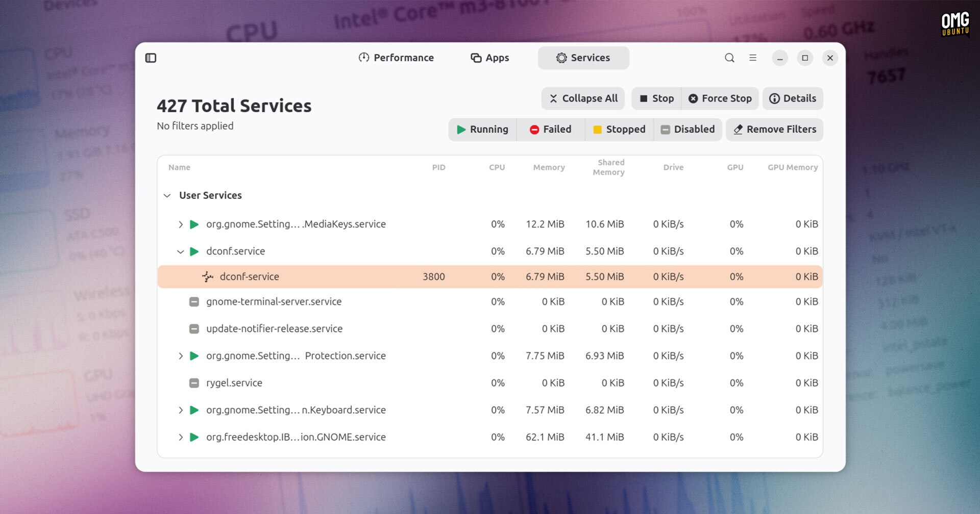Switch to the Performance tab
Viewport: 980px width, 514px height.
tap(396, 58)
